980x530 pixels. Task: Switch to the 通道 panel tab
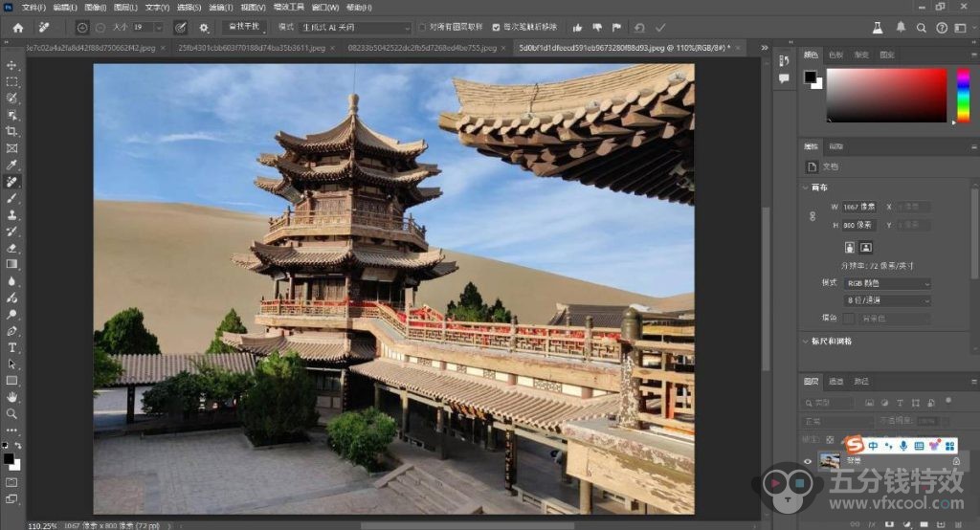click(835, 382)
